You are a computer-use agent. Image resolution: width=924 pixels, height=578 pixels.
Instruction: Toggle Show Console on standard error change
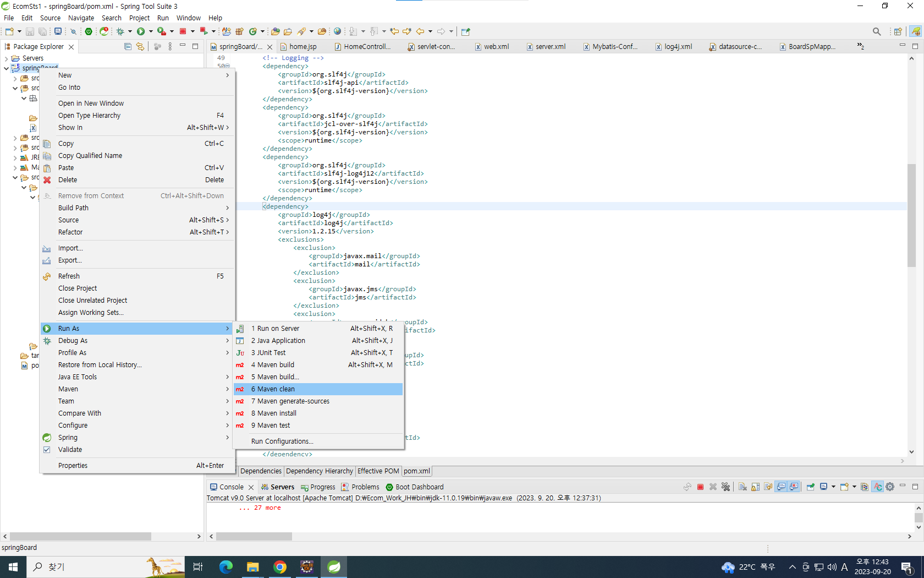point(794,487)
